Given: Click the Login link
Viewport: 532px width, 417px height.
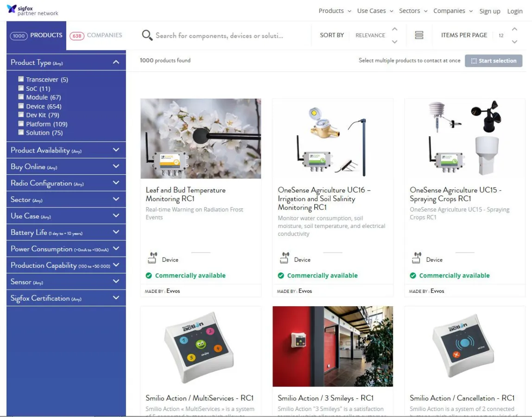Looking at the screenshot, I should click(x=515, y=11).
